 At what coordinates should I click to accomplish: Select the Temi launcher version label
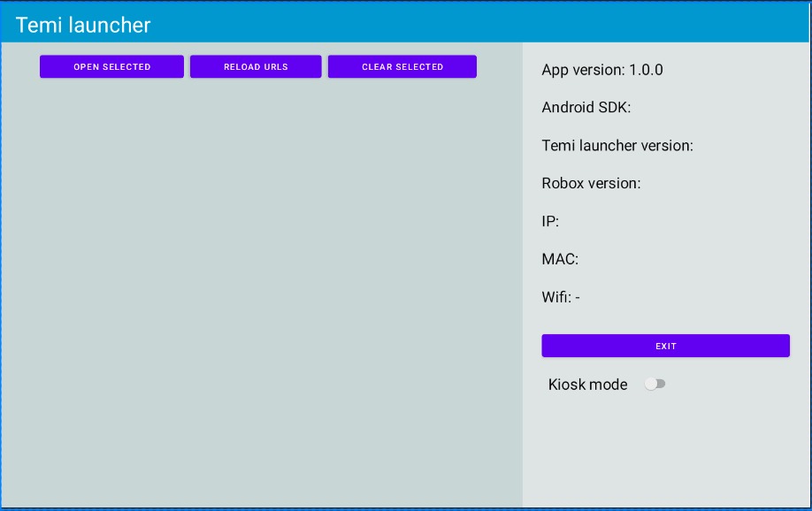[617, 146]
